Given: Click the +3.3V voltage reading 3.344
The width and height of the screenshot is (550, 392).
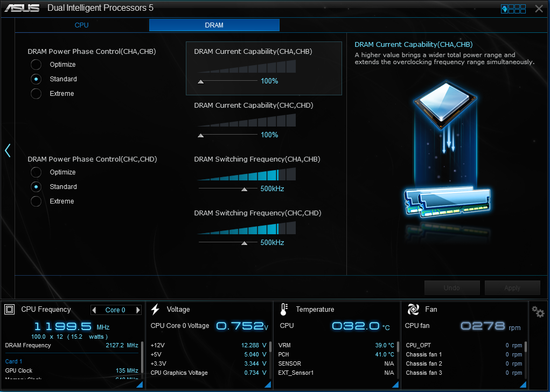Looking at the screenshot, I should pos(255,363).
